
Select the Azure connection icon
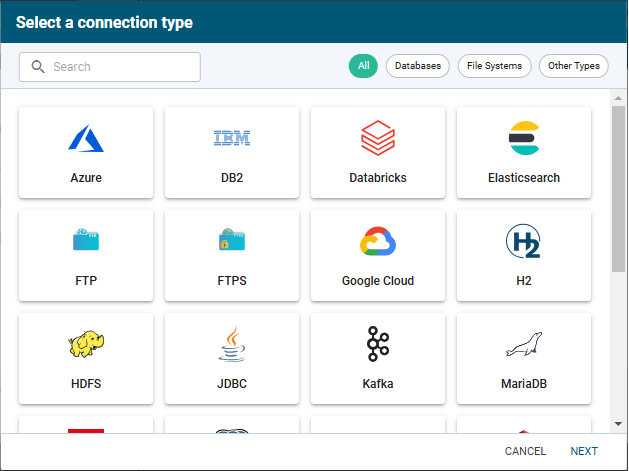pos(86,138)
